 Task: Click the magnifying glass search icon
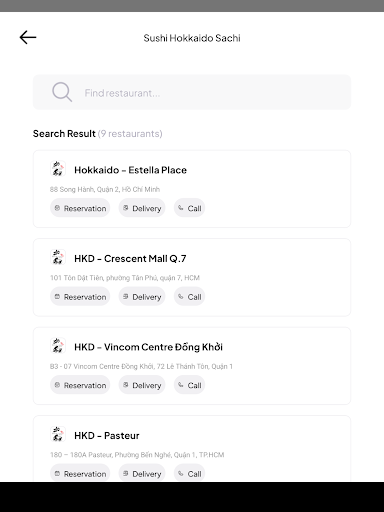(x=62, y=92)
